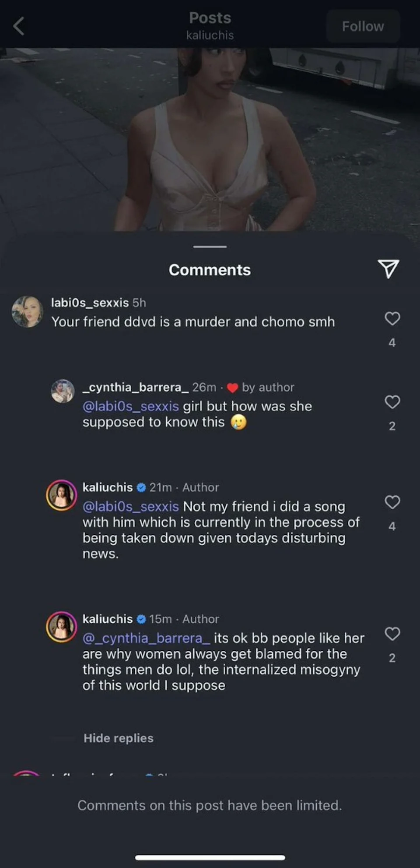Viewport: 420px width, 868px height.
Task: Open labi0s_sexxis profile picture
Action: 27,311
